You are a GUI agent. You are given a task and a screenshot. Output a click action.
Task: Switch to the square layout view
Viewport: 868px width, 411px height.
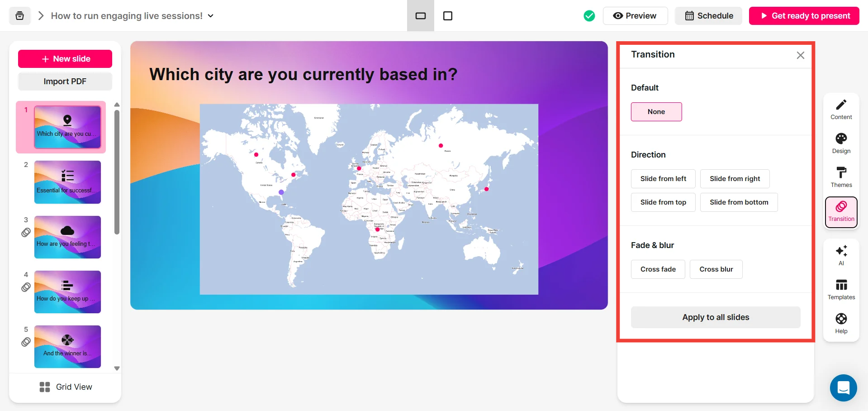[x=447, y=16]
